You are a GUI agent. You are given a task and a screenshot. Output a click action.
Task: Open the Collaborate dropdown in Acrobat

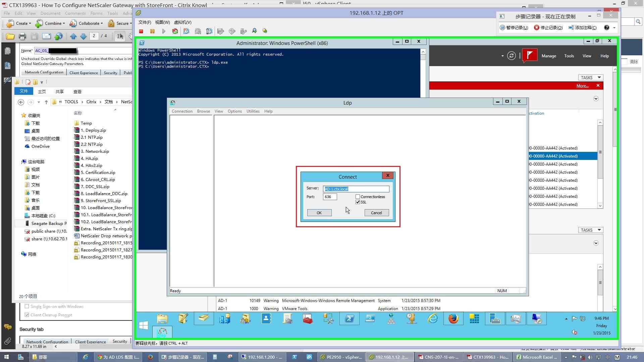coord(86,23)
